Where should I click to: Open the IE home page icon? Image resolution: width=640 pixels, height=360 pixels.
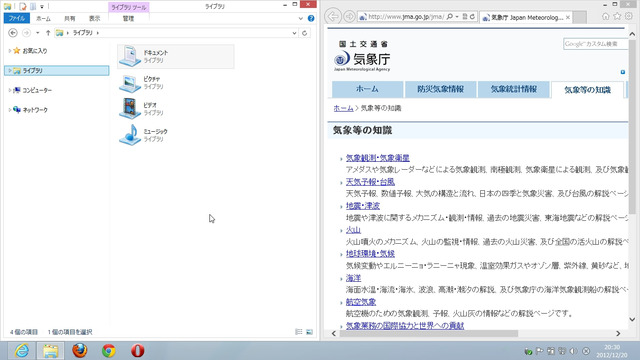click(606, 16)
